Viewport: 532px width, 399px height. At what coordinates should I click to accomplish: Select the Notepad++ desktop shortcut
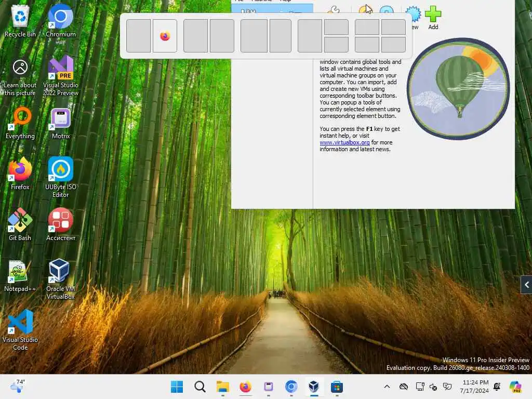[20, 276]
